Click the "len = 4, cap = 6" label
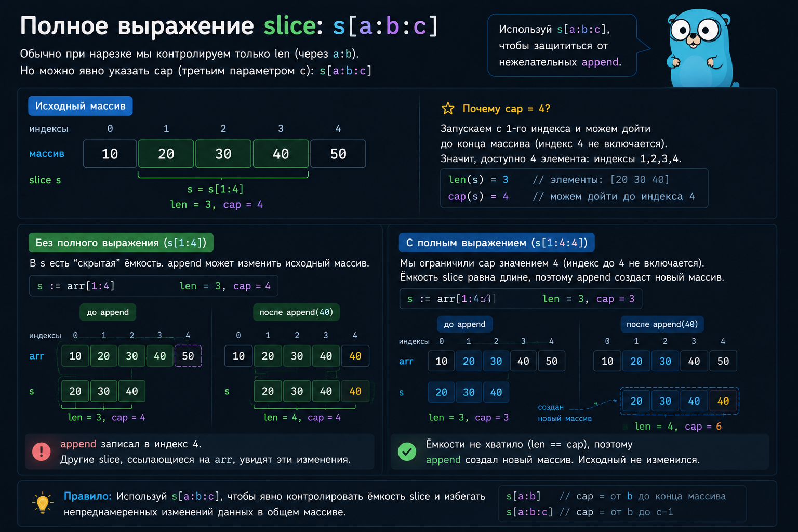The image size is (798, 532). click(679, 427)
